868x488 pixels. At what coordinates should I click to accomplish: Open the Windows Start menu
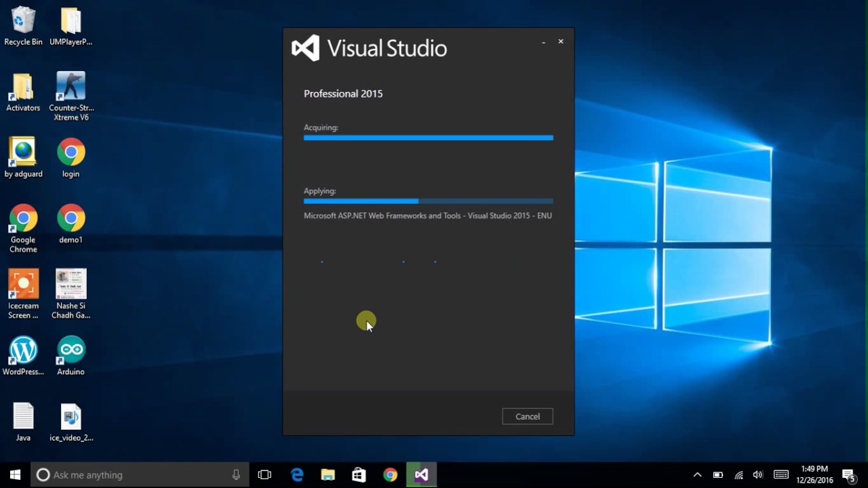[15, 475]
